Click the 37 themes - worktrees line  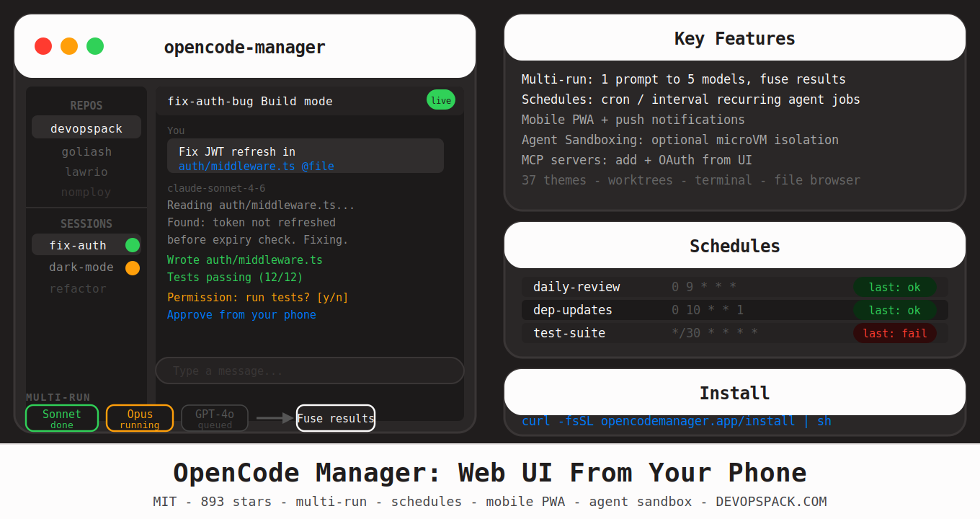pos(691,180)
